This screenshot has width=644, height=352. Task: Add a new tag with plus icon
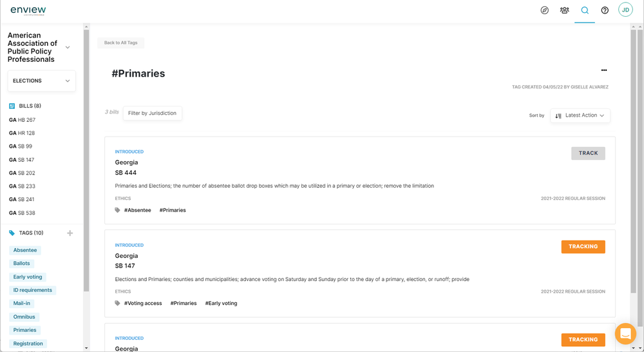[x=70, y=233]
